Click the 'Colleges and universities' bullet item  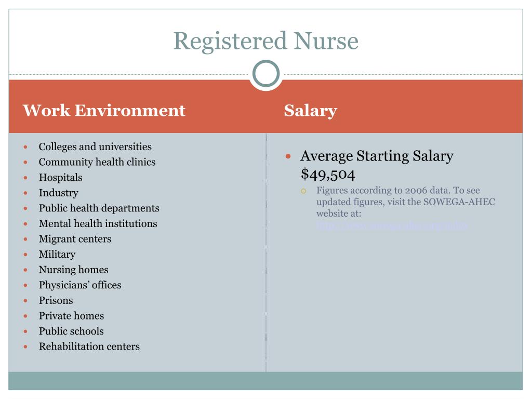pyautogui.click(x=95, y=147)
